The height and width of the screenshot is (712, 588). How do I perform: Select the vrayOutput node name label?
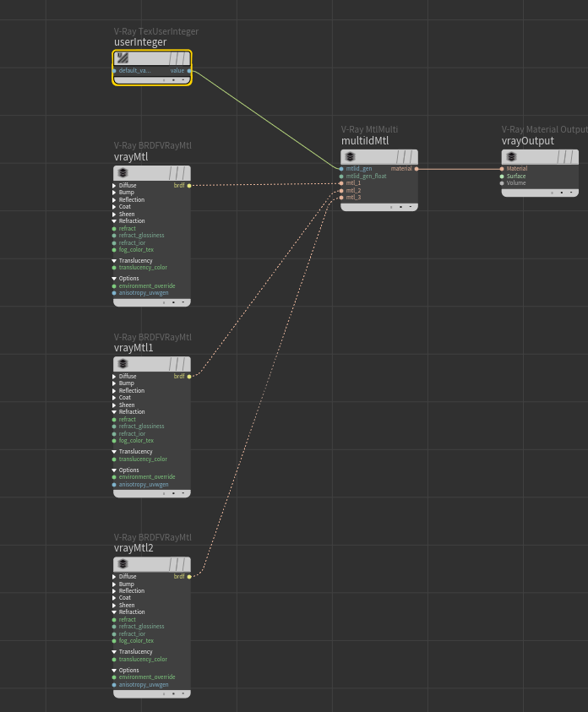(528, 141)
